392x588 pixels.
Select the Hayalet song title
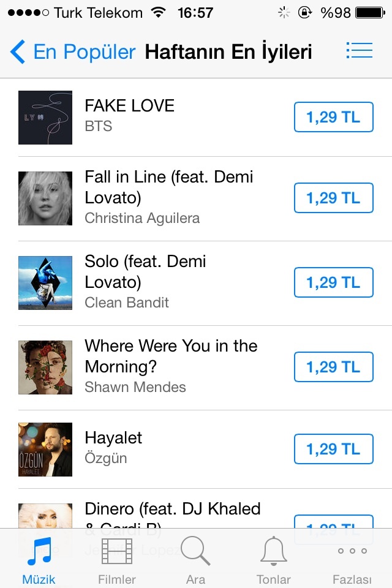(113, 438)
